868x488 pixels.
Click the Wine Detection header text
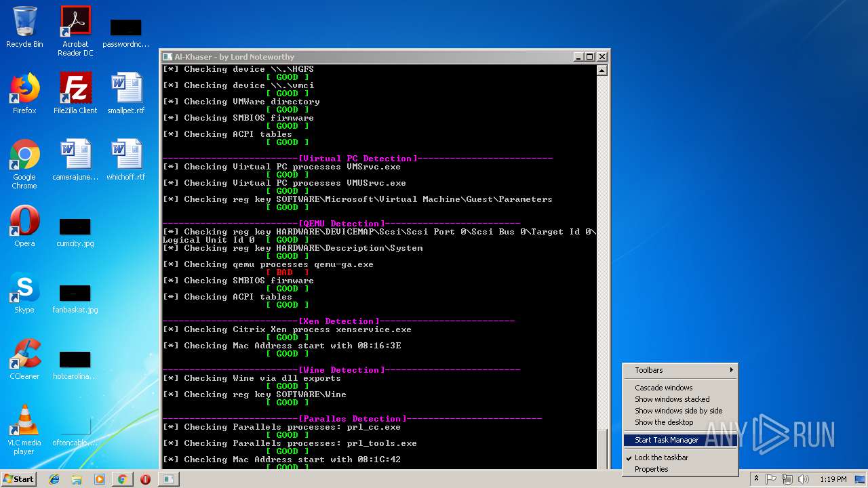(x=341, y=370)
